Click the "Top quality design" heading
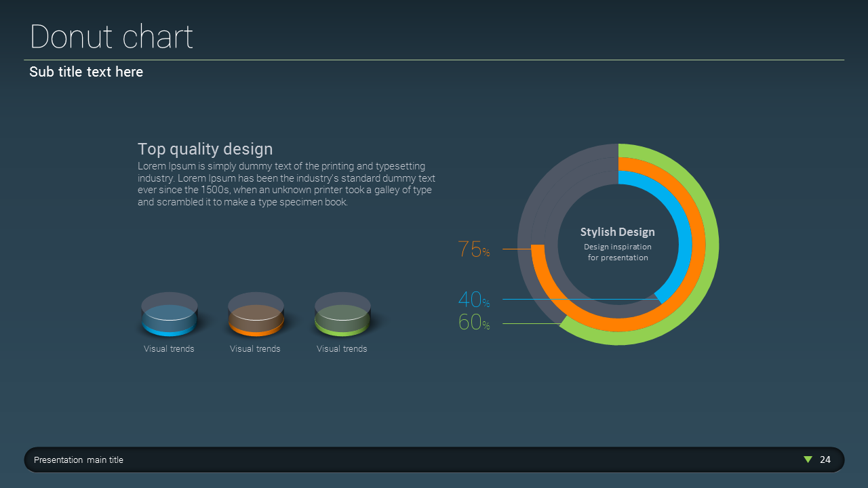The image size is (868, 488). 205,149
